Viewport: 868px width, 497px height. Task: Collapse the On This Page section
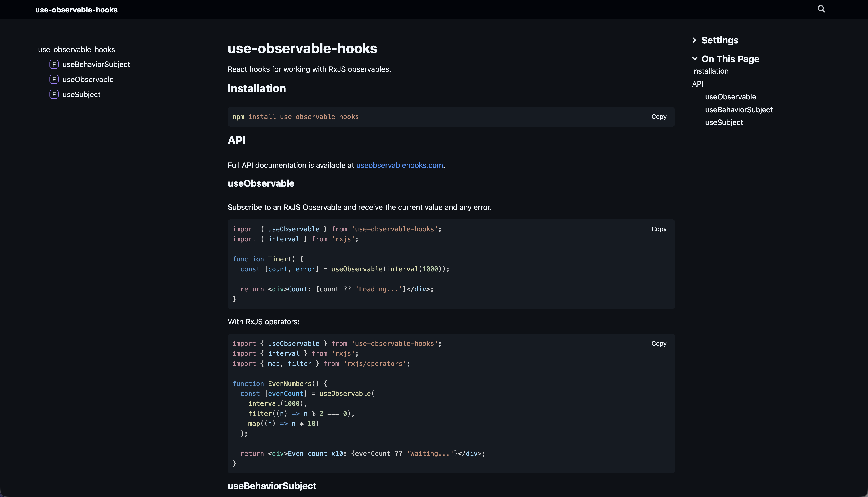[x=730, y=59]
